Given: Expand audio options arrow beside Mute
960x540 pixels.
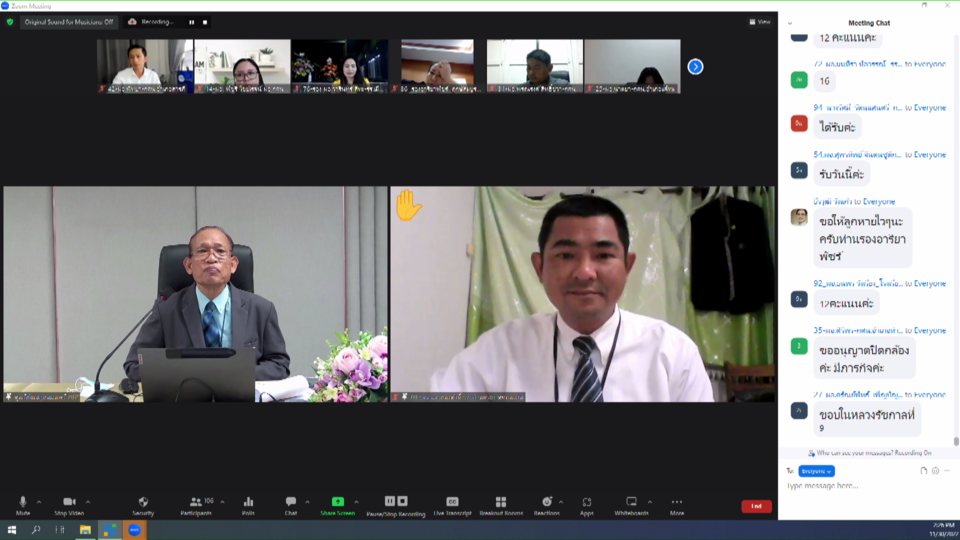Looking at the screenshot, I should coord(39,502).
